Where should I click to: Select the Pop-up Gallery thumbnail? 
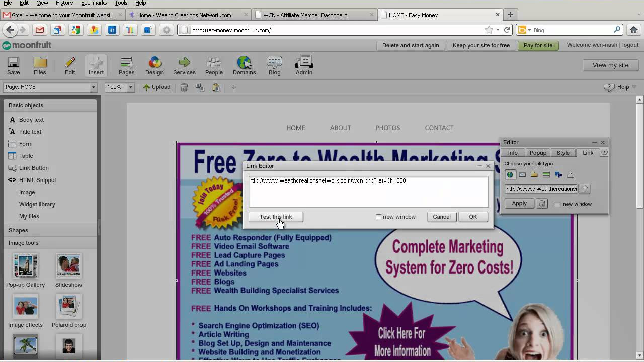(25, 266)
